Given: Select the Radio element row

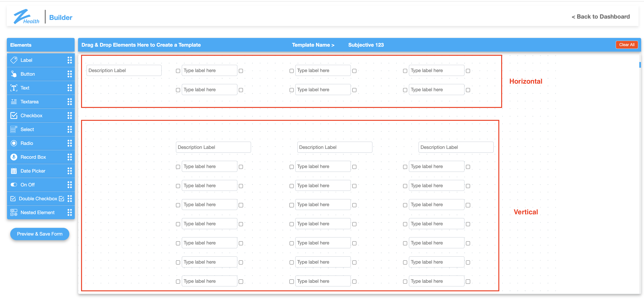Looking at the screenshot, I should (41, 143).
